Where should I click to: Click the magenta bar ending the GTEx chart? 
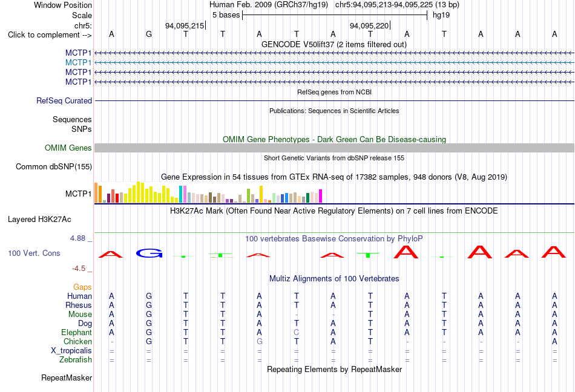(x=321, y=196)
